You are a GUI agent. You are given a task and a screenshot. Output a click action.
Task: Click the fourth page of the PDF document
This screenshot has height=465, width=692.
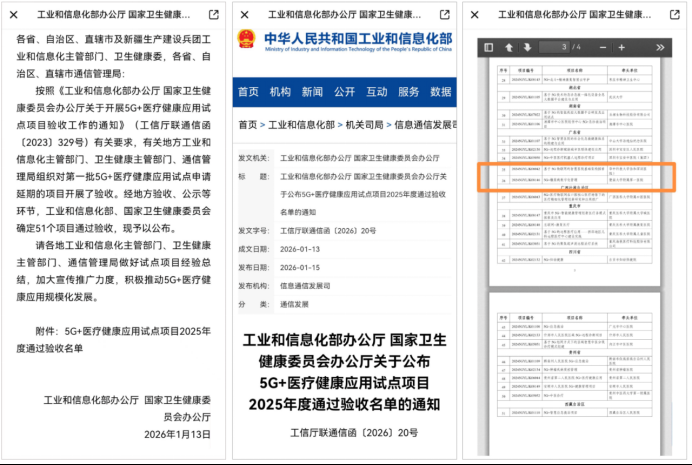click(575, 374)
